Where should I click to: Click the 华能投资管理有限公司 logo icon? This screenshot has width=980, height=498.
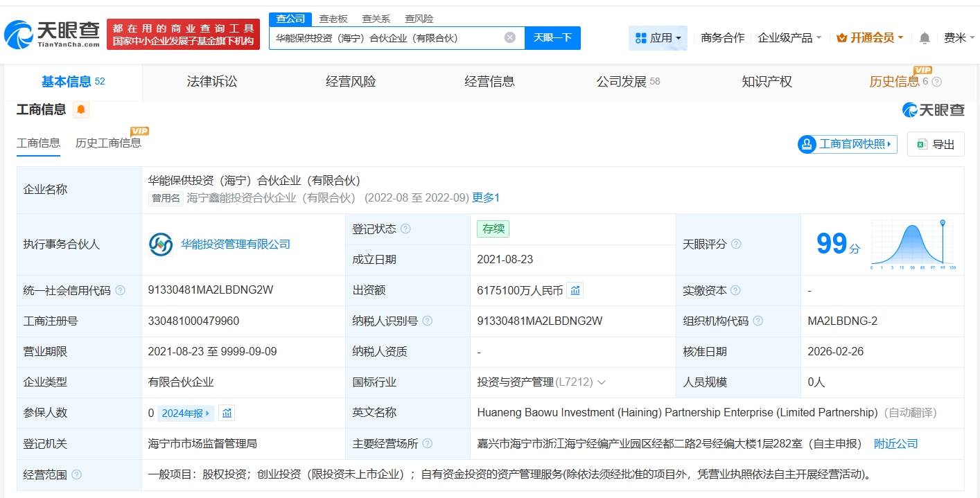(161, 244)
